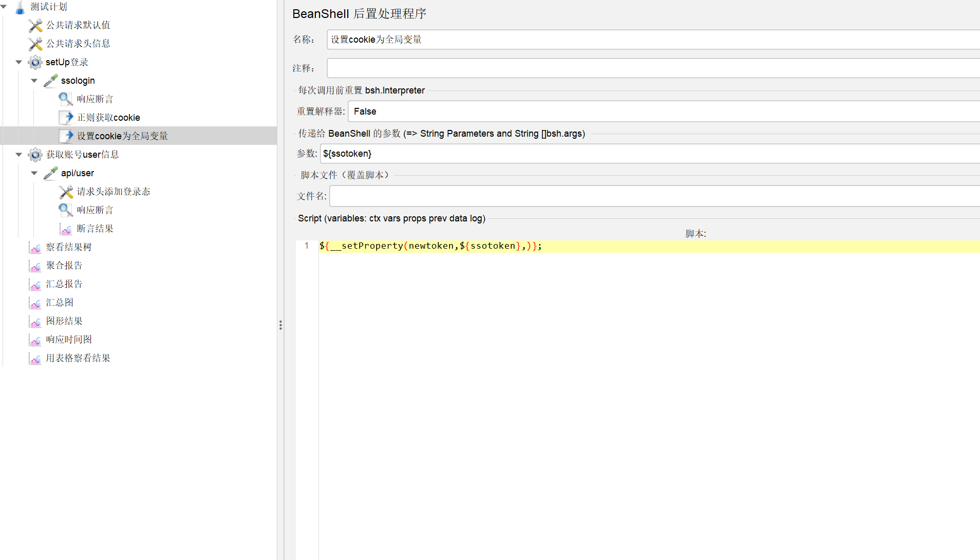Click the 获取账号user信息 thread group gear icon
Screen dimensions: 980x560
tap(35, 155)
